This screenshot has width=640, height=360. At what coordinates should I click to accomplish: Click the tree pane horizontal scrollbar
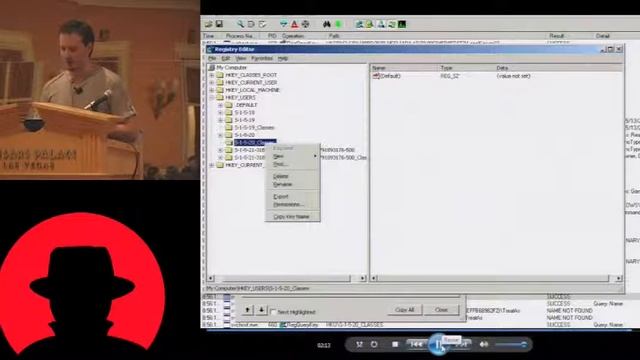point(287,278)
